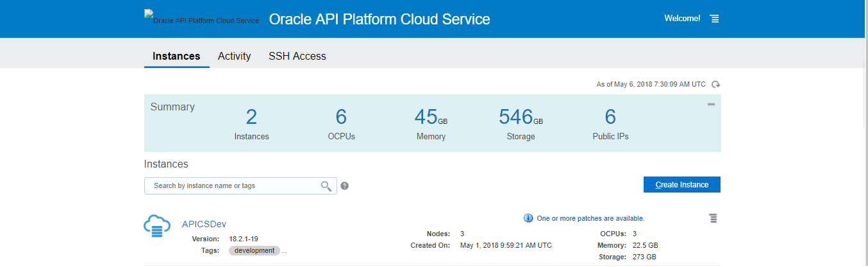
Task: Click the Oracle API Platform Cloud Service title
Action: click(380, 19)
